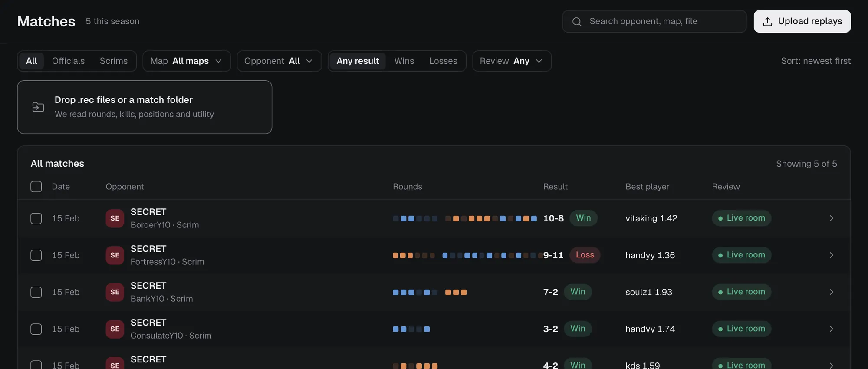Viewport: 868px width, 369px height.
Task: Check the ConsulateY10 scrim row checkbox
Action: (36, 329)
